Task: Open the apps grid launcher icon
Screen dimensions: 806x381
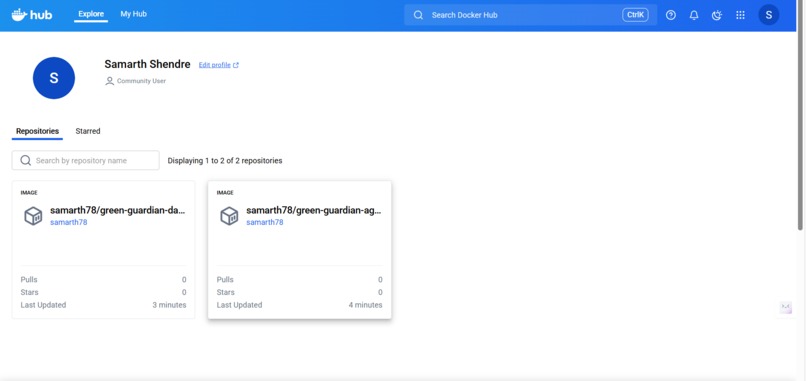Action: [740, 15]
